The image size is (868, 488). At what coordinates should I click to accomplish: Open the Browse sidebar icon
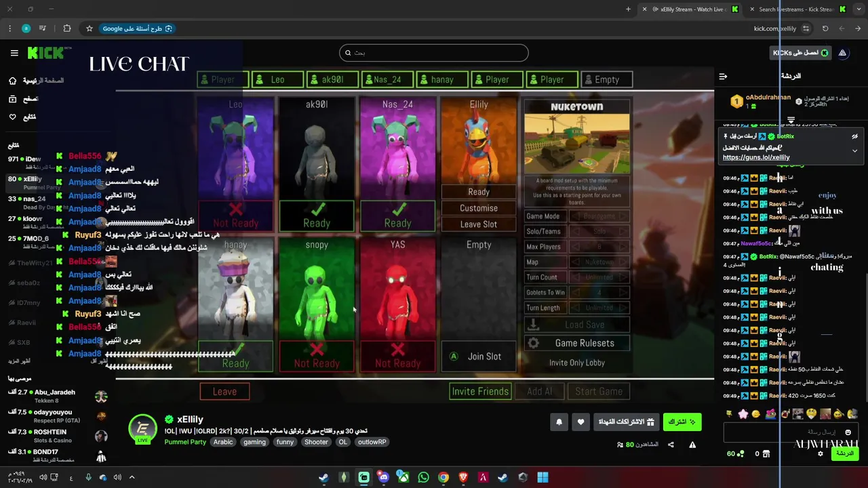click(x=12, y=99)
